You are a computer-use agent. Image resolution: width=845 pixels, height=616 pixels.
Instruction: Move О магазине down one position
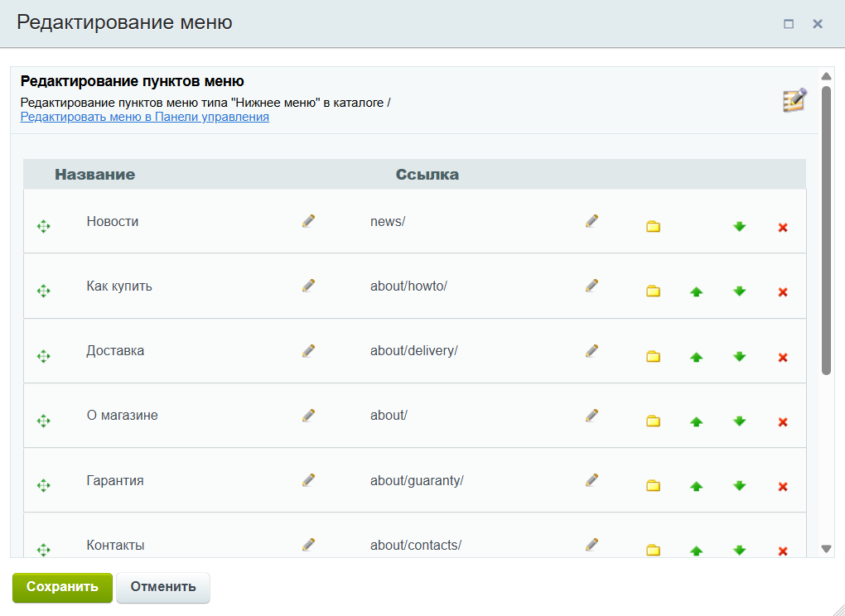(739, 421)
